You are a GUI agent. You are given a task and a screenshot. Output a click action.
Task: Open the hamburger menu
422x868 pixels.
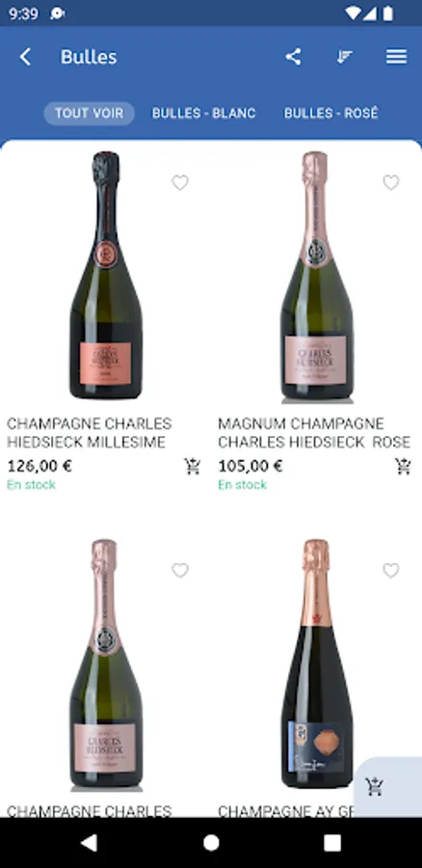point(397,57)
